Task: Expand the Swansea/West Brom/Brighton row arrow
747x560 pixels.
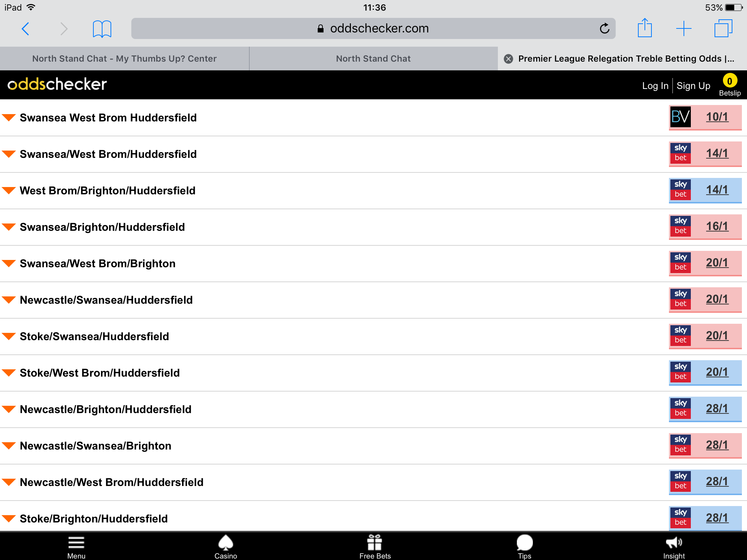Action: [x=9, y=263]
